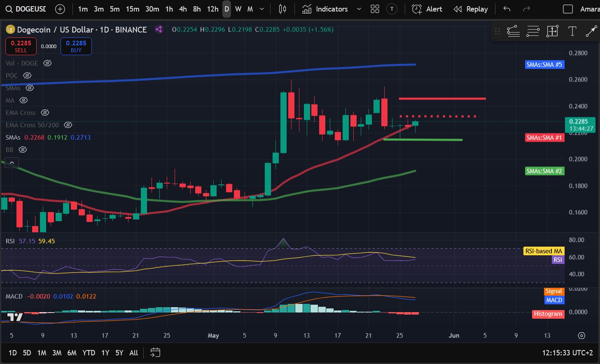Open the UTC+2 timezone menu
The image size is (600, 364).
click(567, 352)
